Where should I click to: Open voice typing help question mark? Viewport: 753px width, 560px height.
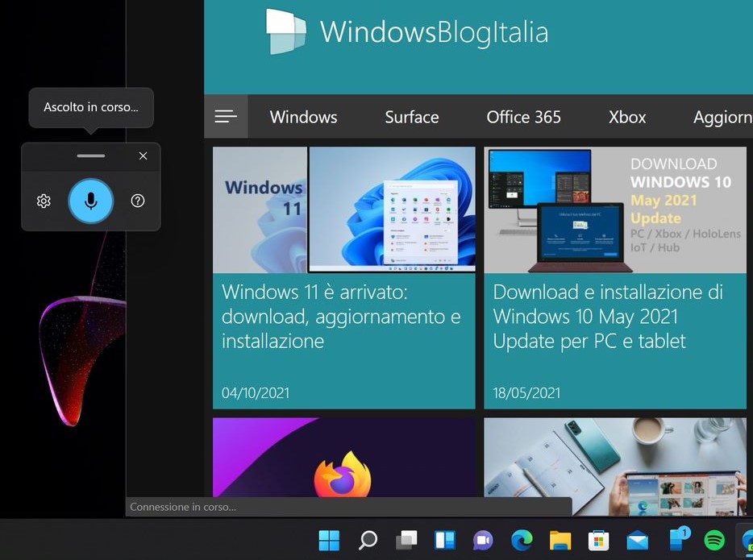[138, 201]
